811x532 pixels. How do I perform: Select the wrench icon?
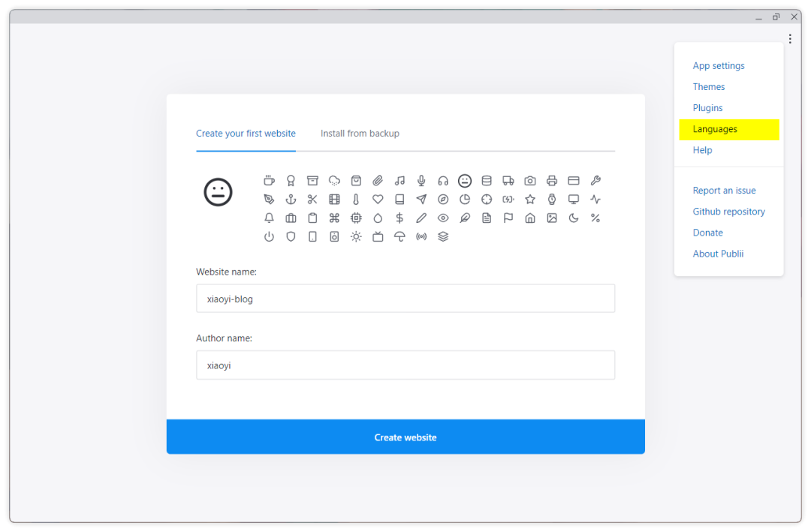pos(595,181)
